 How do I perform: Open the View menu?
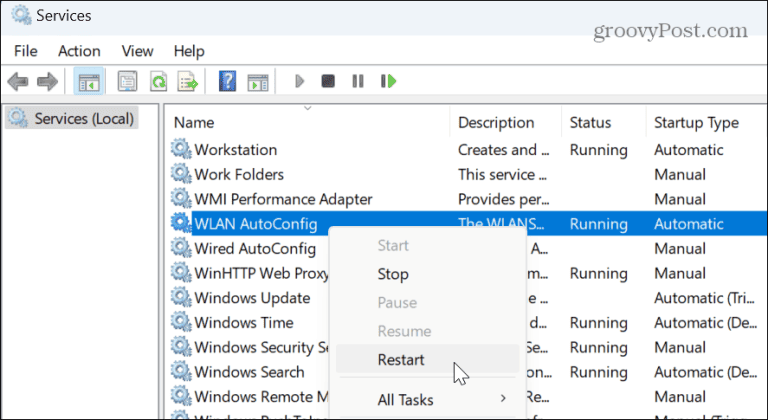(138, 51)
